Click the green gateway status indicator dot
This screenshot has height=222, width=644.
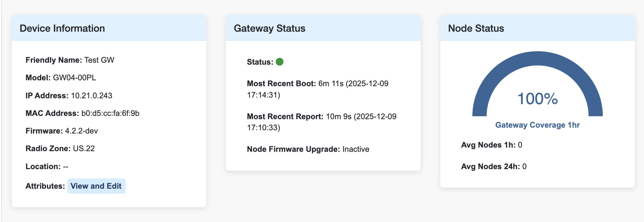pos(280,62)
